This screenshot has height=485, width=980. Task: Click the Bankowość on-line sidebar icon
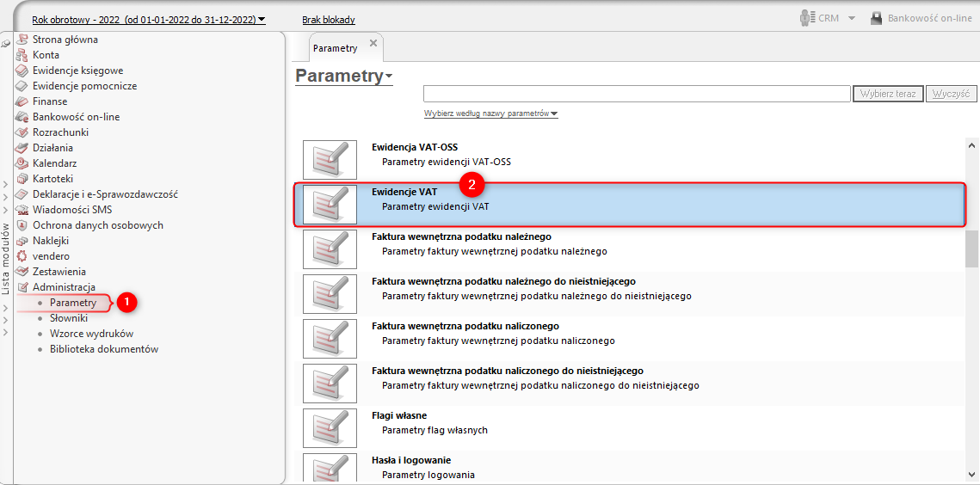(x=22, y=117)
